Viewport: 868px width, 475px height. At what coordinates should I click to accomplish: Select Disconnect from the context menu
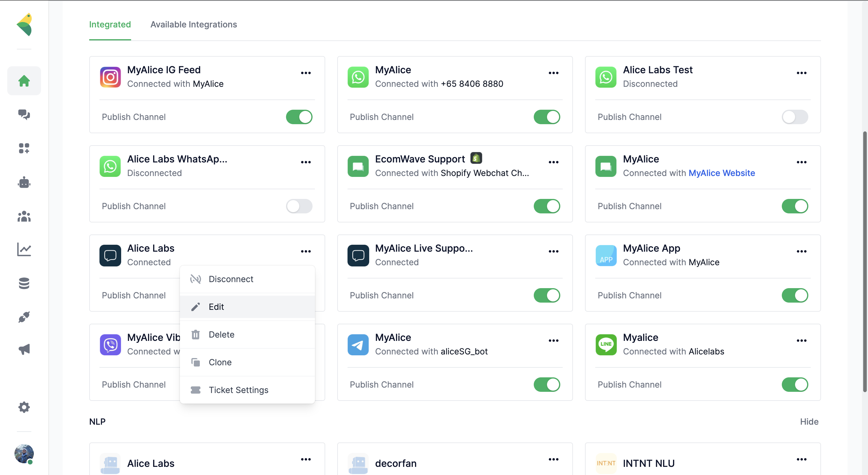pyautogui.click(x=247, y=279)
